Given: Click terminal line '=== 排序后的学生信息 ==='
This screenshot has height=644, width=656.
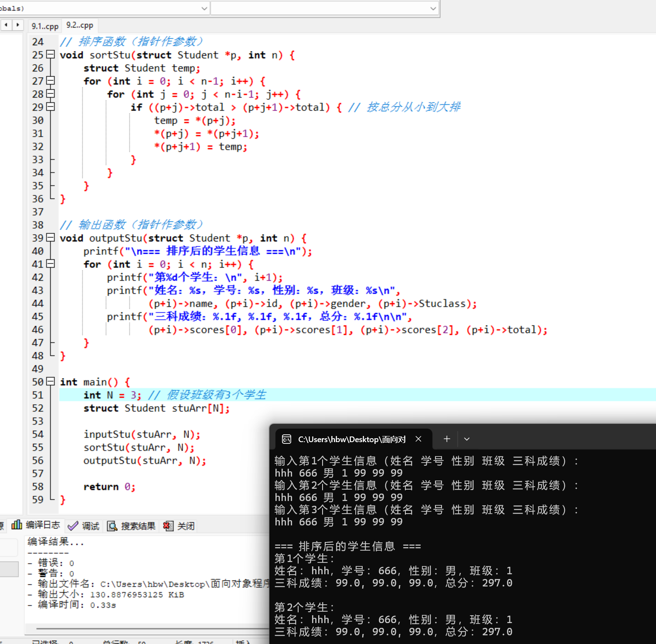Looking at the screenshot, I should point(348,546).
